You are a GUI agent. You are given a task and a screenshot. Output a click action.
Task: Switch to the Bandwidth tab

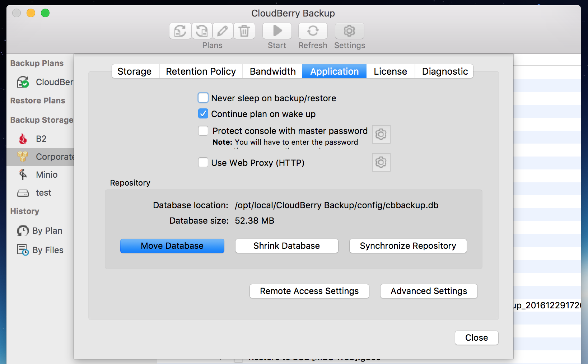pyautogui.click(x=272, y=71)
